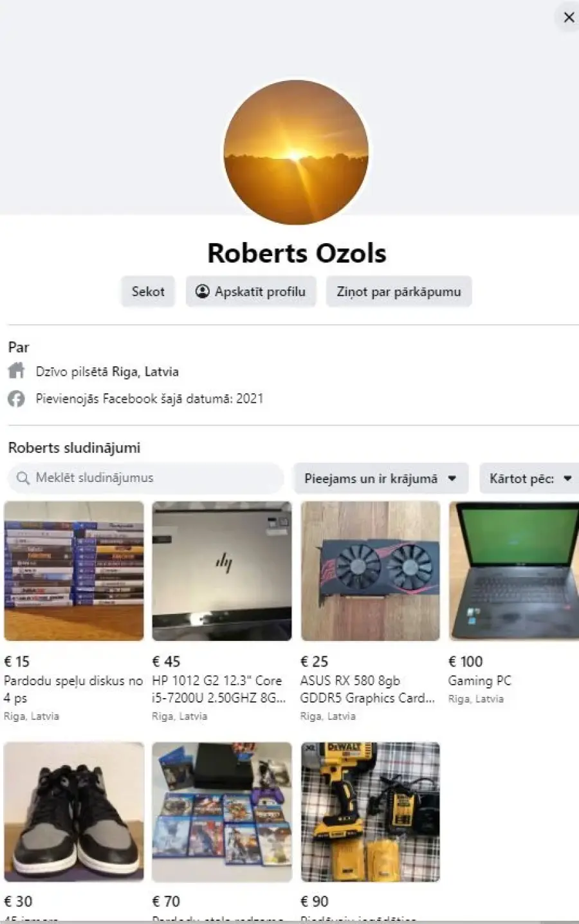Report seller via Ziņot par pārkāpumu
This screenshot has height=924, width=579.
tap(399, 291)
